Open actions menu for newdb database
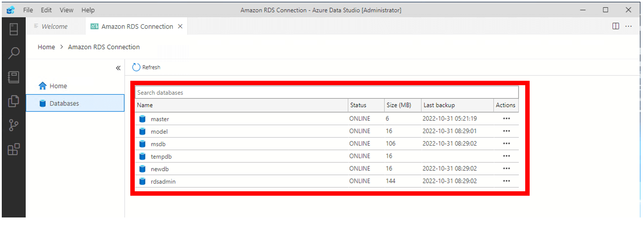Screen dimensions: 644x225 (507, 169)
